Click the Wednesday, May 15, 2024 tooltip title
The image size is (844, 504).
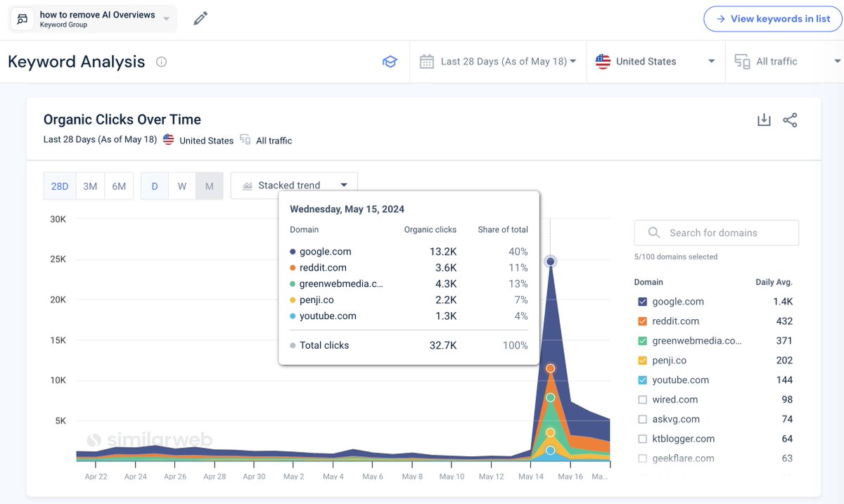[x=347, y=209]
